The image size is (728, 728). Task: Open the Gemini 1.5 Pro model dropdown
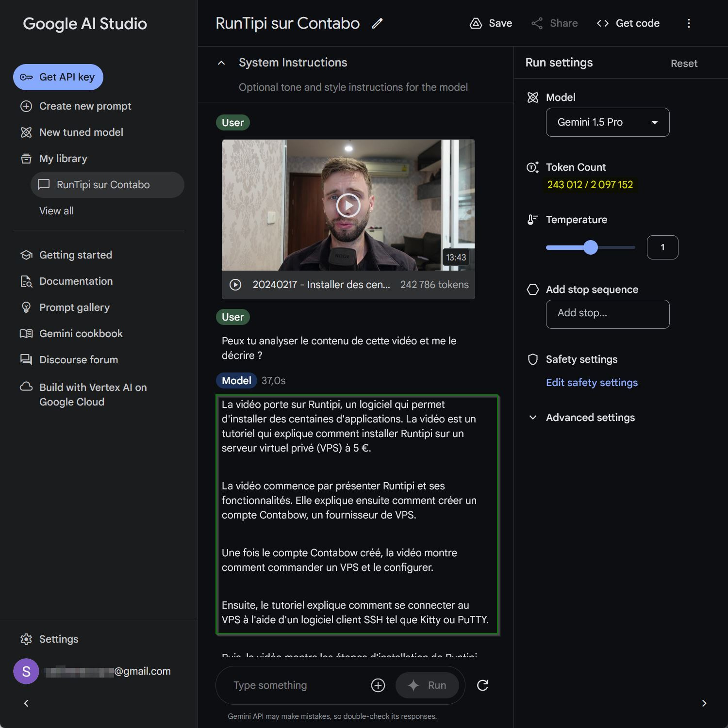pos(608,122)
